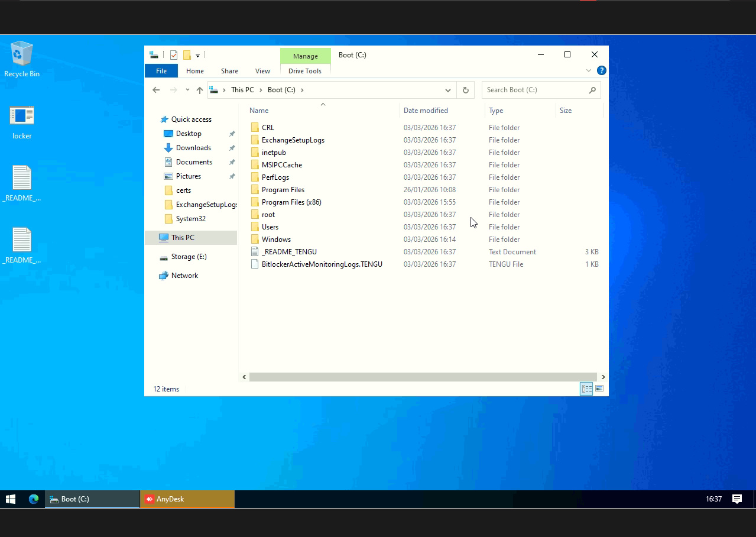Select the _README_TENGU text document
Screen dimensions: 756x537
coord(289,252)
